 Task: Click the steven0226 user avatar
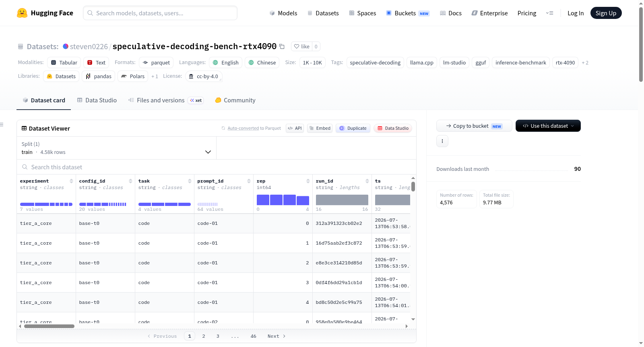coord(66,46)
